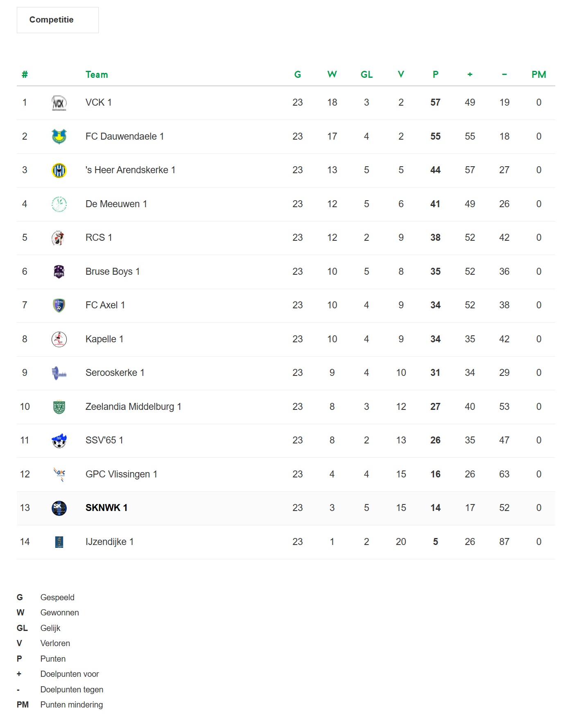
Task: Click the SKNWK round badge
Action: [59, 508]
